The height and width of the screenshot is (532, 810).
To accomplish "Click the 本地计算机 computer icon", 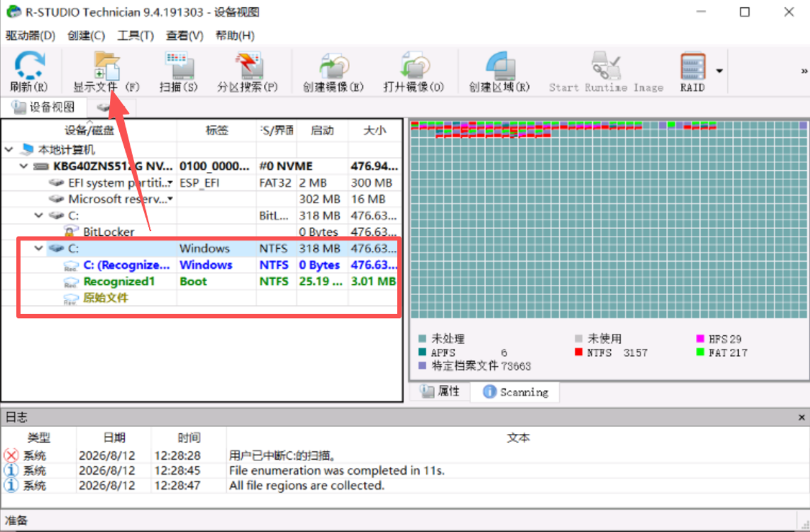I will (x=27, y=150).
